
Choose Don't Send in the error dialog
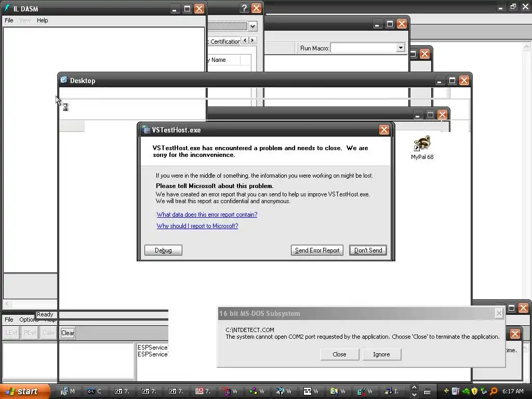pos(368,250)
